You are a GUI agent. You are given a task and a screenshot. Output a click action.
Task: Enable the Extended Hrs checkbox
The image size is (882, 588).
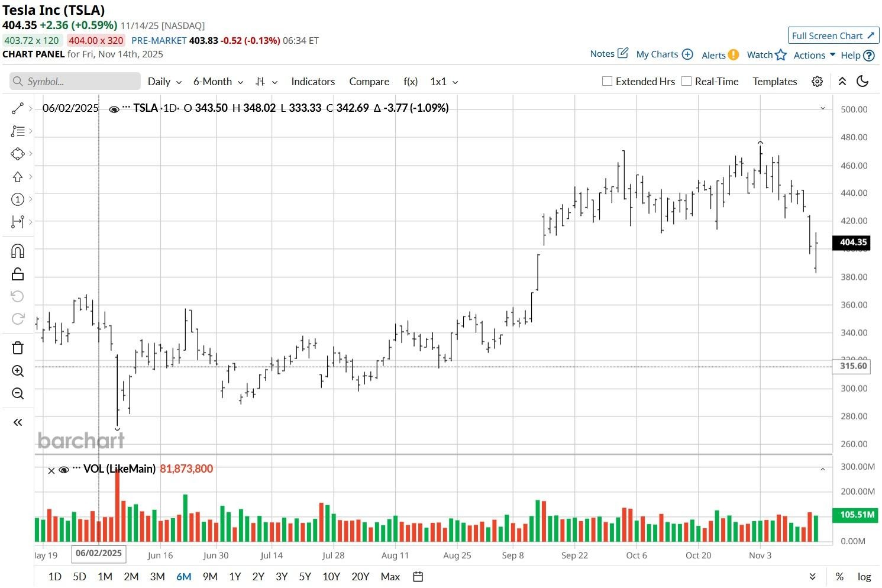pyautogui.click(x=607, y=80)
